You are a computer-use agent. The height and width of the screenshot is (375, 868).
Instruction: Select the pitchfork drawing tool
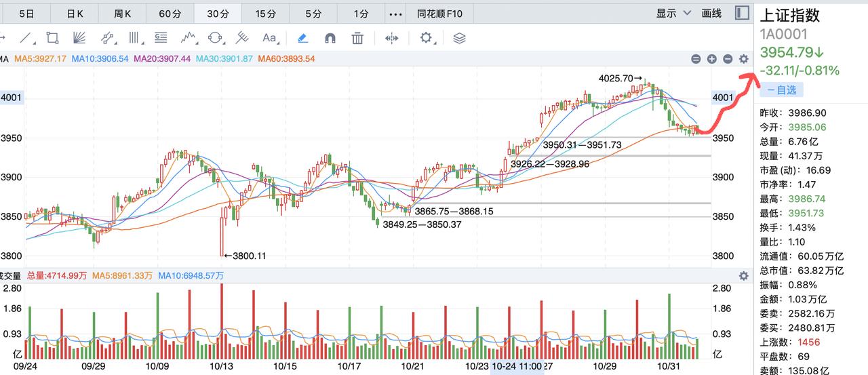pyautogui.click(x=242, y=38)
